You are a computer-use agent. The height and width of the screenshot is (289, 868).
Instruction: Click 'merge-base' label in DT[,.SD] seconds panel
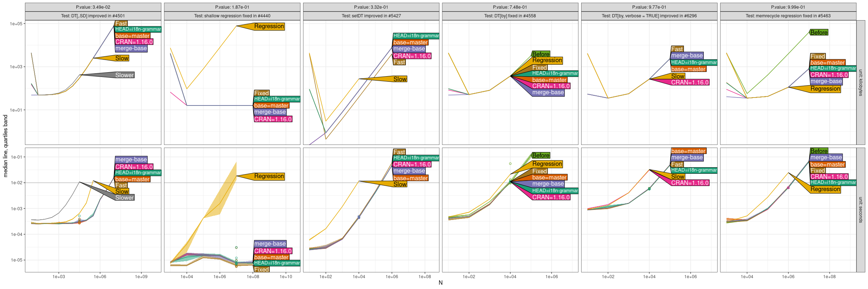pos(131,159)
